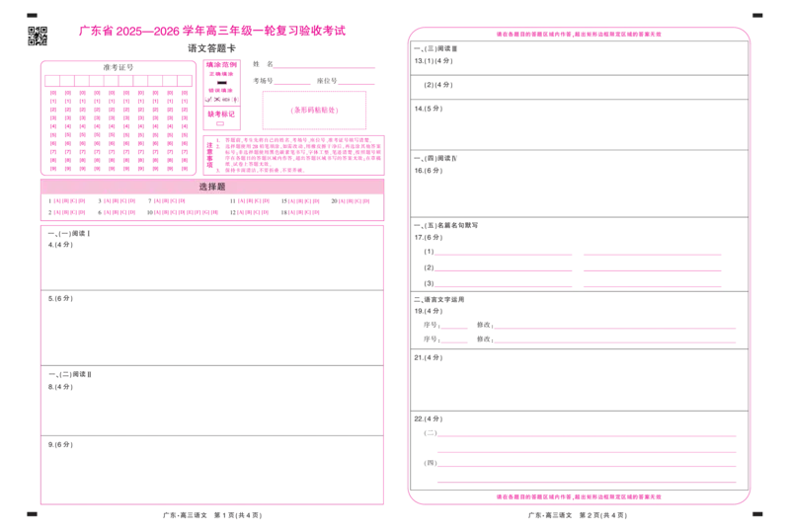Image resolution: width=790 pixels, height=532 pixels.
Task: Click the black footer bar under the left page
Action: (x=213, y=513)
